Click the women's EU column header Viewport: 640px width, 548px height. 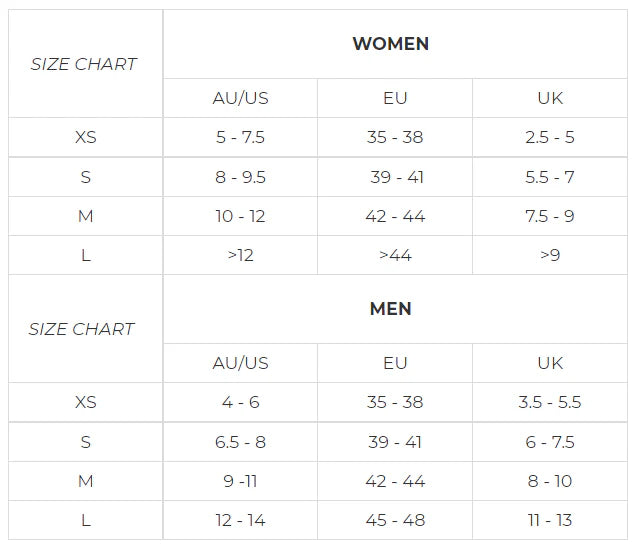tap(395, 98)
